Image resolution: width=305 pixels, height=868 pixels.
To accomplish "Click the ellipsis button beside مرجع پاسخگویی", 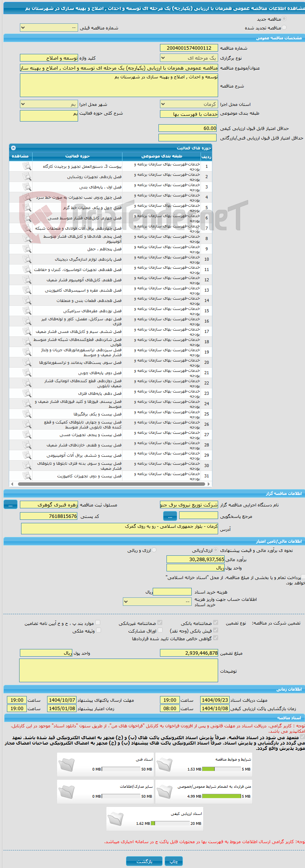I will pos(170,516).
